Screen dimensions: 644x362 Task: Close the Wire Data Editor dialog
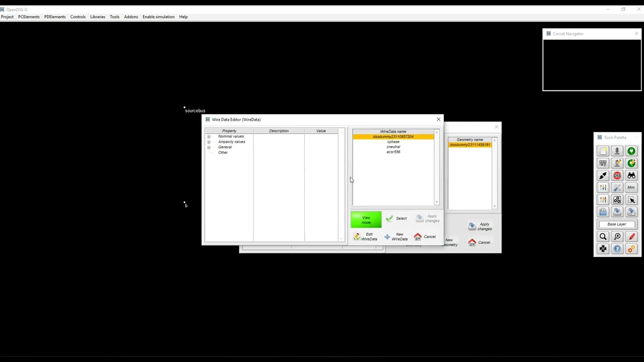click(x=438, y=119)
